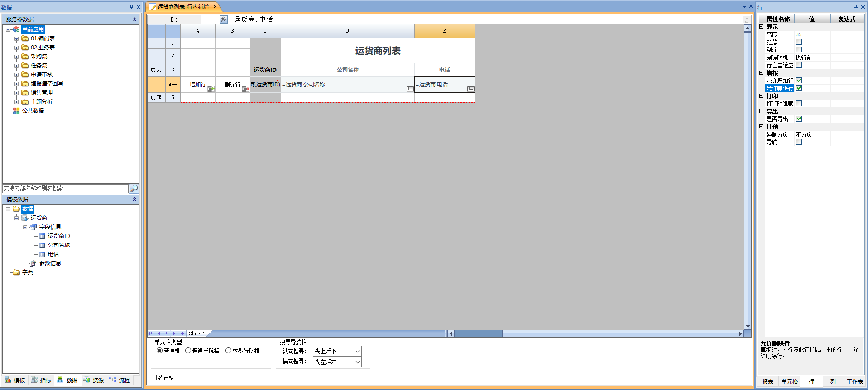
Task: Collapse the 模板数据 section
Action: click(134, 199)
